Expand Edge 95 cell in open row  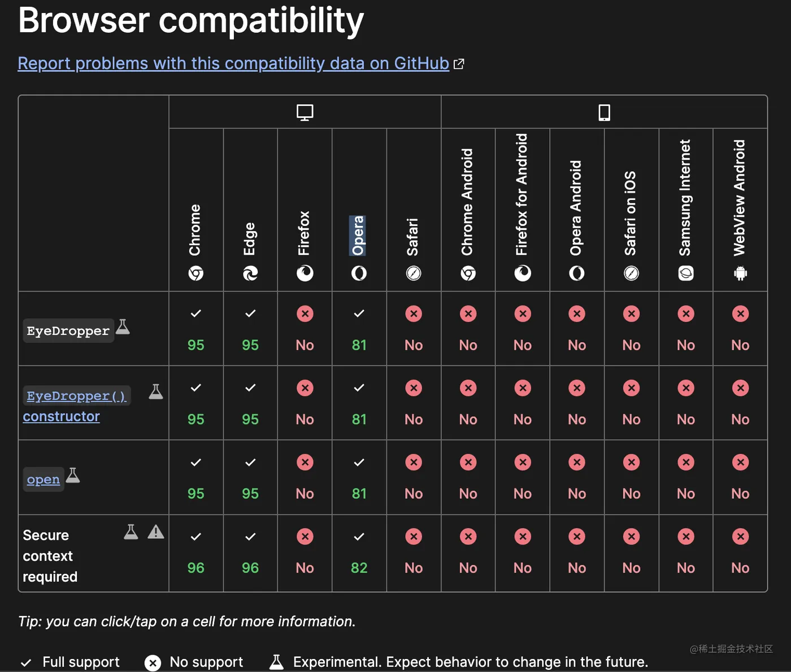(250, 477)
